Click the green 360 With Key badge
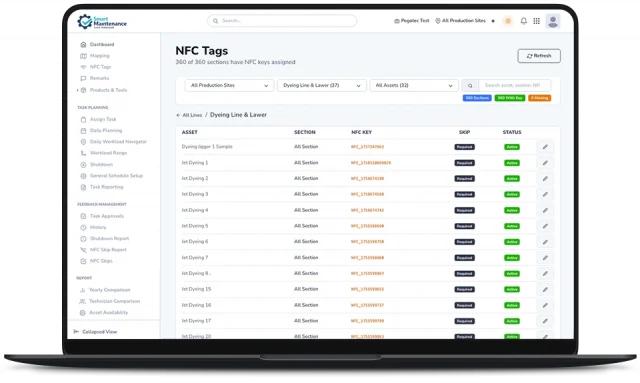Screen dimensions: 640x383 (510, 98)
